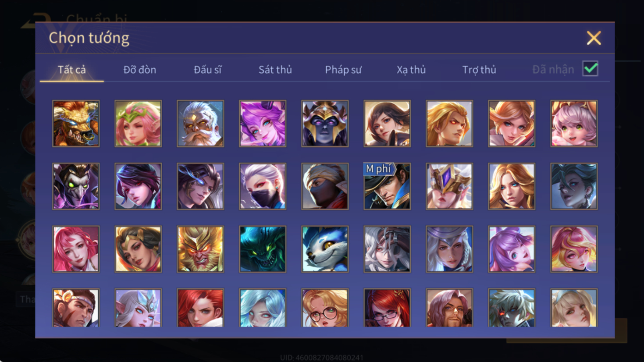
Task: Select the blonde girl with round glasses
Action: pos(325,308)
